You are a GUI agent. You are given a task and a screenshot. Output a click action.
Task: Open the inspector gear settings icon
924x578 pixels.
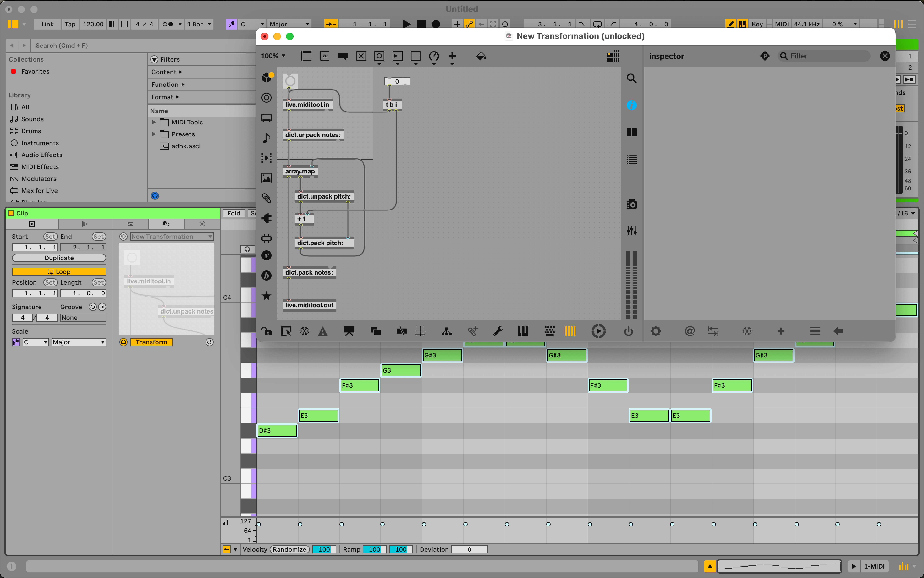pyautogui.click(x=656, y=331)
